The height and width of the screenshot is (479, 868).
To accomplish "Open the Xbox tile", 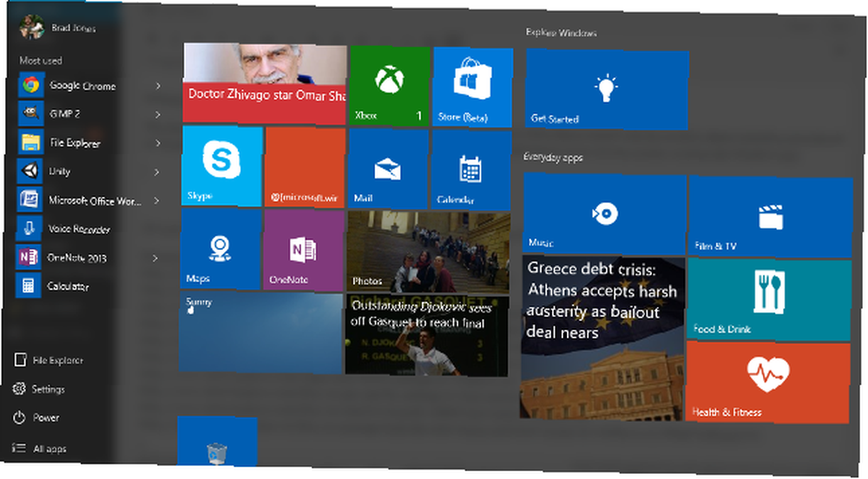I will (390, 86).
